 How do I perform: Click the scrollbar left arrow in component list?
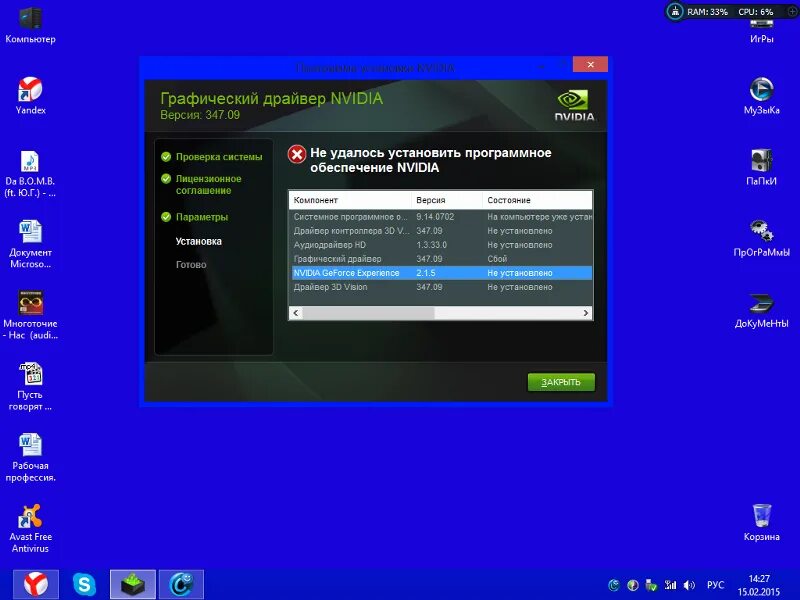pyautogui.click(x=296, y=313)
